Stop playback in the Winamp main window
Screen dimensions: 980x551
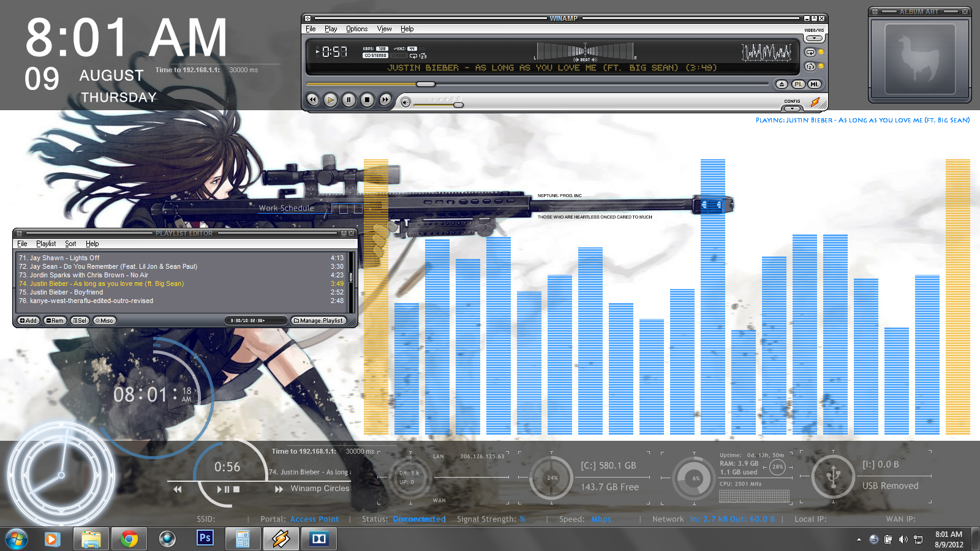tap(367, 100)
